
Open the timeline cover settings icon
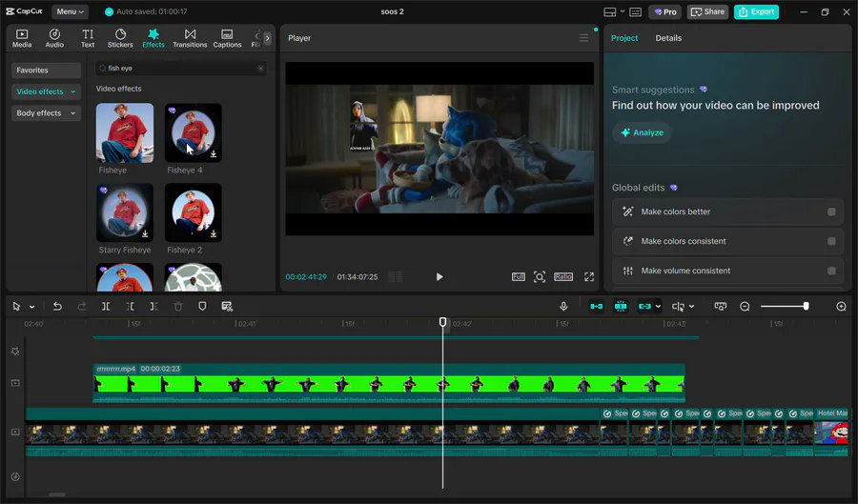click(x=721, y=306)
